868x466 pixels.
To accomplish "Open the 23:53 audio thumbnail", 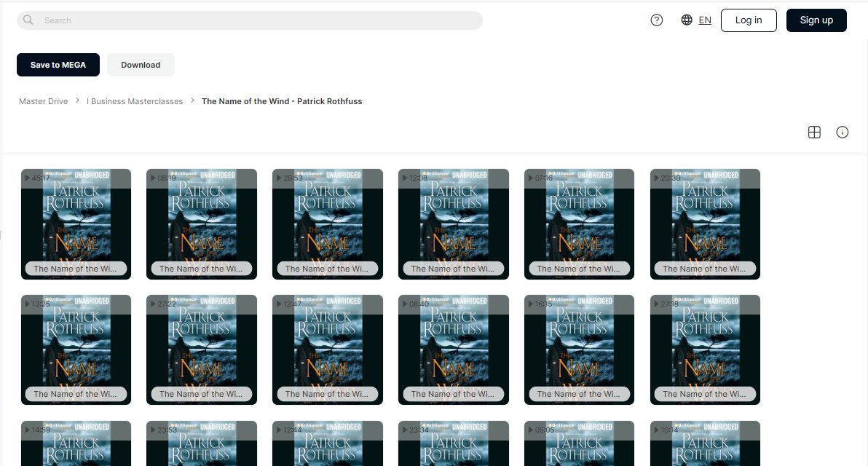I will click(x=202, y=443).
